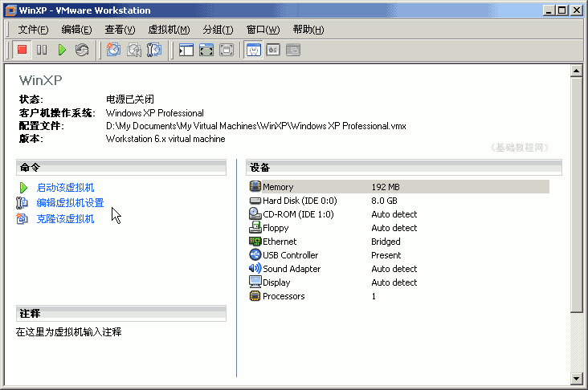Click the Sound Adapter speaker icon
Screen dimensions: 588x390
(x=255, y=268)
